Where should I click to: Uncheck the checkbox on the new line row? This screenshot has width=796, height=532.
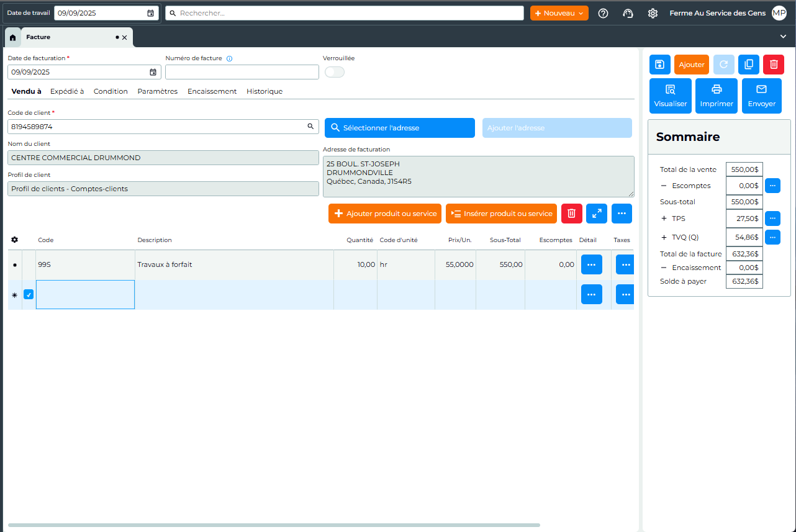pos(29,295)
